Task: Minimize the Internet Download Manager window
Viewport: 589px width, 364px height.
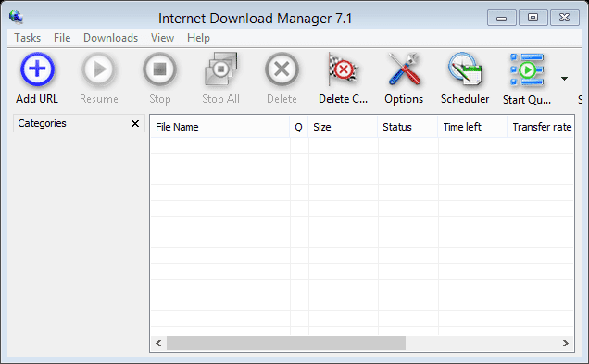Action: (x=501, y=18)
